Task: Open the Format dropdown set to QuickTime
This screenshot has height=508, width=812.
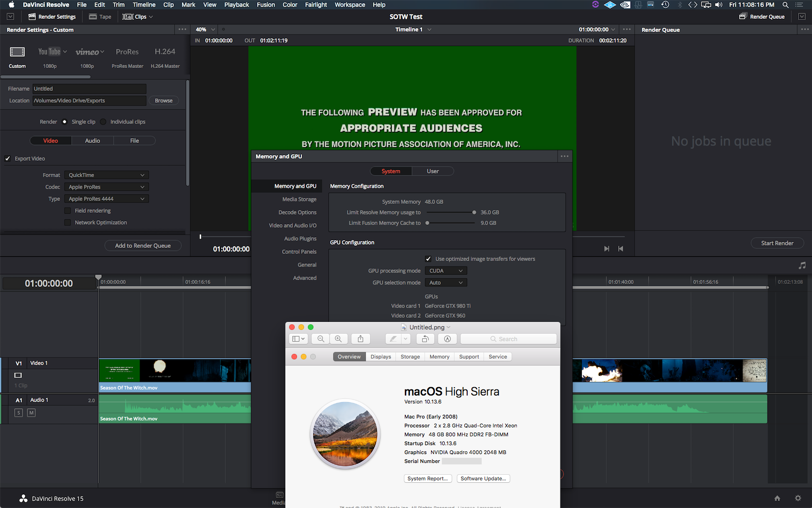Action: click(106, 175)
